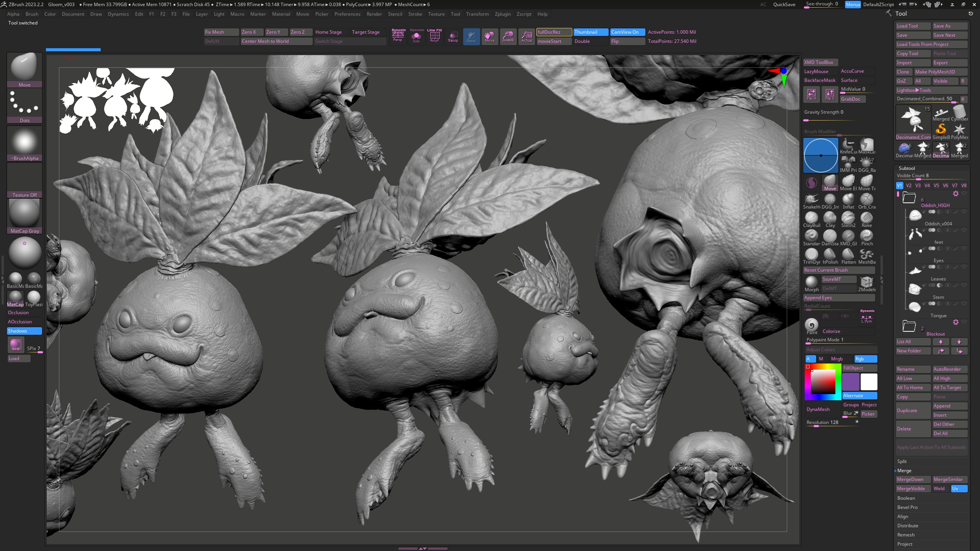Expand the Boolean subtool section

906,498
